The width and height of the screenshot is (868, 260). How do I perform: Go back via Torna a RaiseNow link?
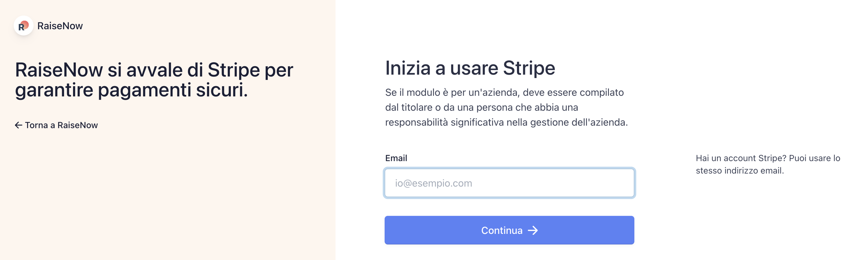[x=56, y=125]
